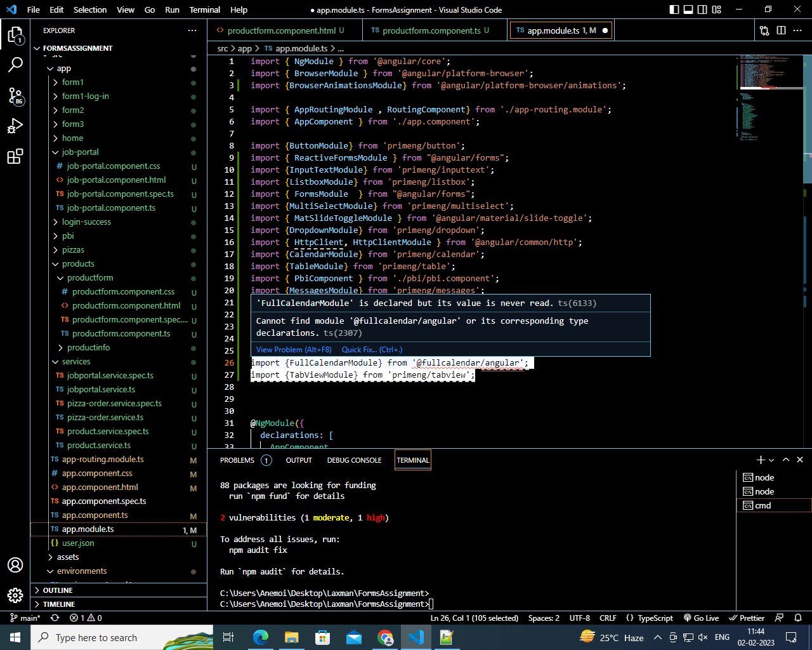This screenshot has width=812, height=650.
Task: Switch to productform.component.ts tab
Action: pyautogui.click(x=436, y=30)
